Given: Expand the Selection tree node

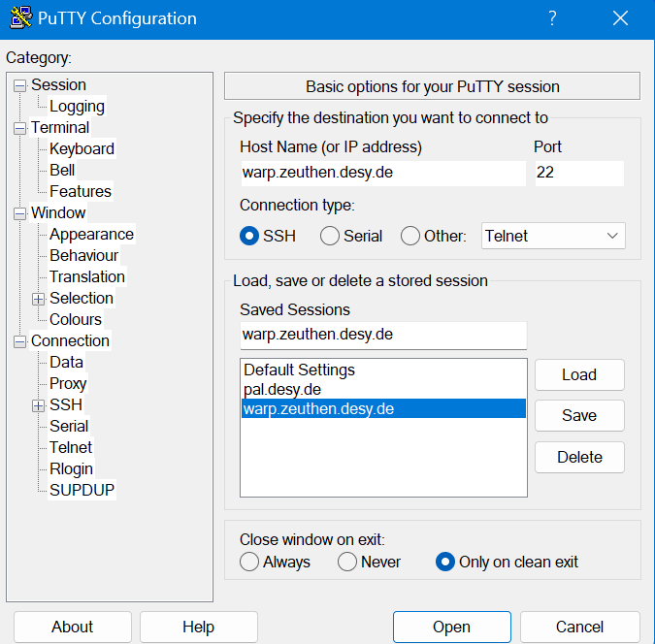Looking at the screenshot, I should pyautogui.click(x=38, y=299).
